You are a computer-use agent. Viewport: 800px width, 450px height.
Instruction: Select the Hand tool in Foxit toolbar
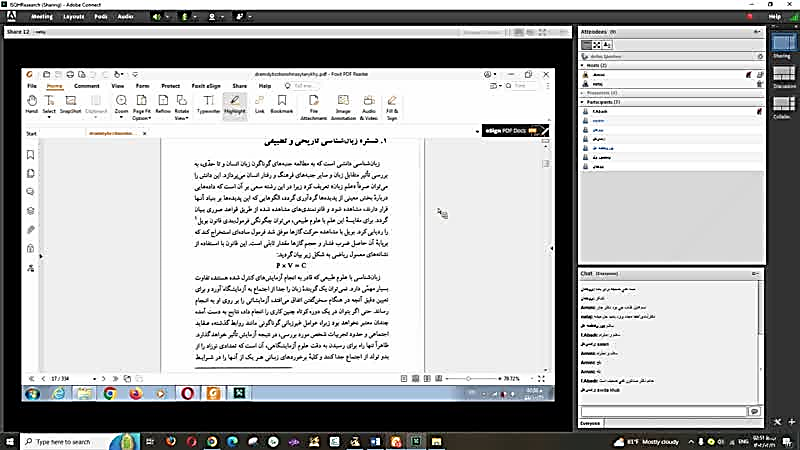point(32,104)
